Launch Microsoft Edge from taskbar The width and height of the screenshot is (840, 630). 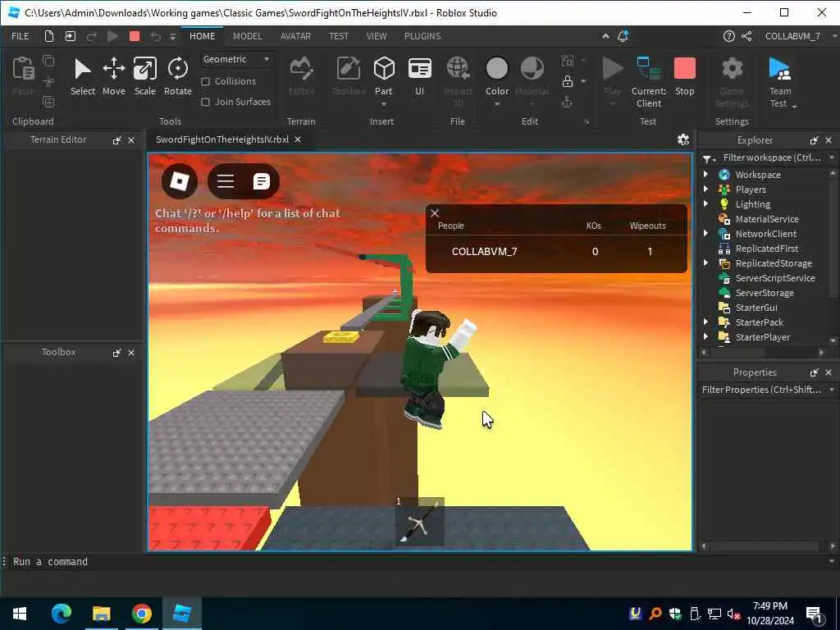click(x=61, y=614)
